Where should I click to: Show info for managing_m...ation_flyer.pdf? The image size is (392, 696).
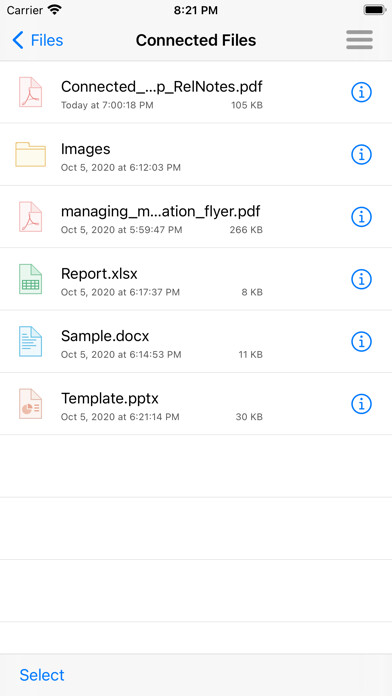pos(361,217)
